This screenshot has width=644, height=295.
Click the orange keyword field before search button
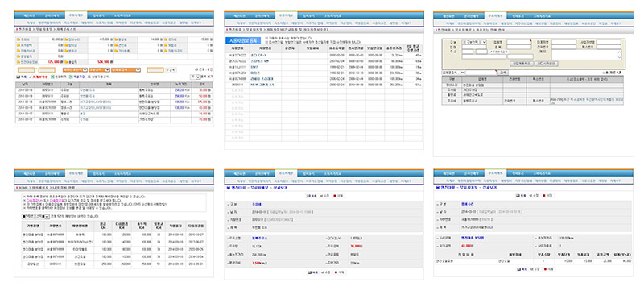[155, 70]
